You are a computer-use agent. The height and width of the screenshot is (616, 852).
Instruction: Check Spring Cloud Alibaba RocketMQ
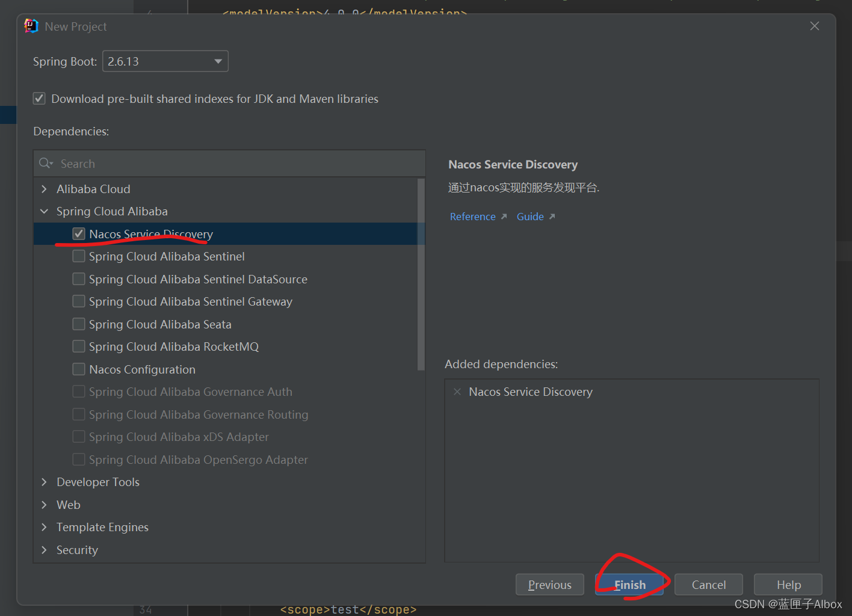tap(79, 346)
